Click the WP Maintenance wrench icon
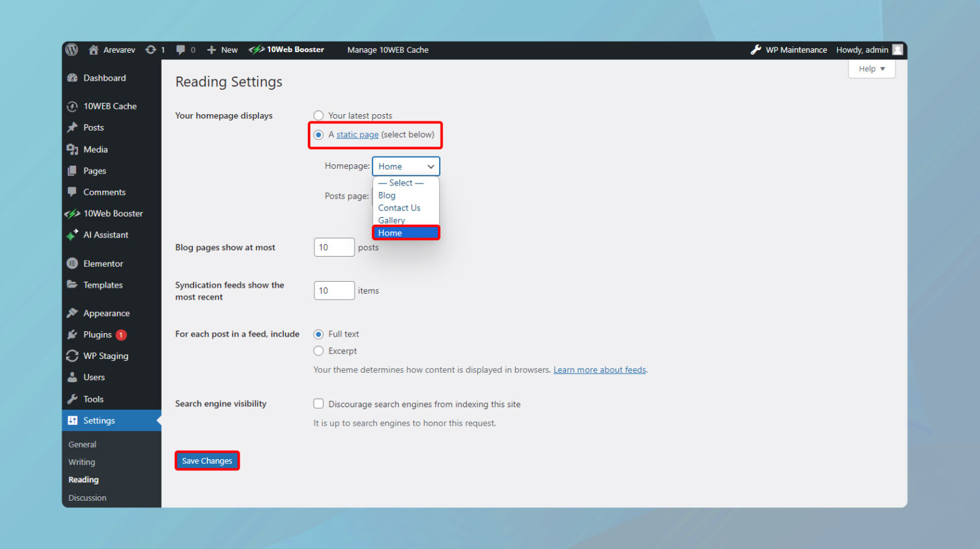Image resolution: width=980 pixels, height=549 pixels. [x=756, y=49]
